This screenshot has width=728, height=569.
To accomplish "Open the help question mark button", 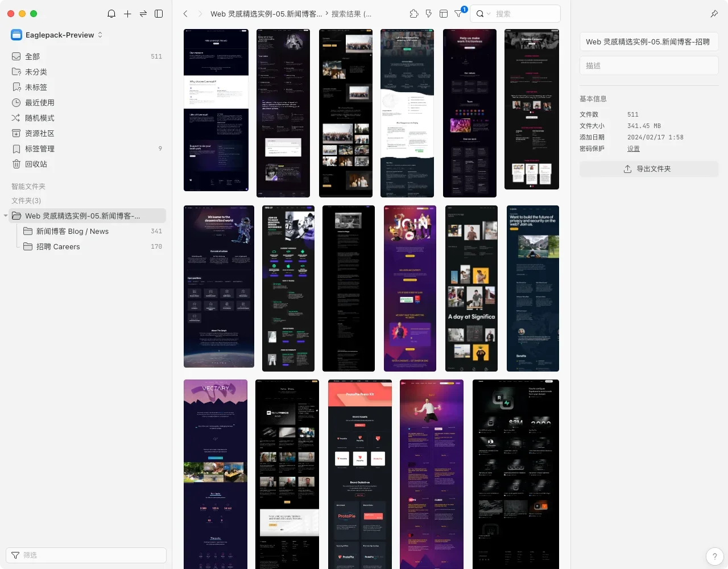I will click(x=714, y=556).
